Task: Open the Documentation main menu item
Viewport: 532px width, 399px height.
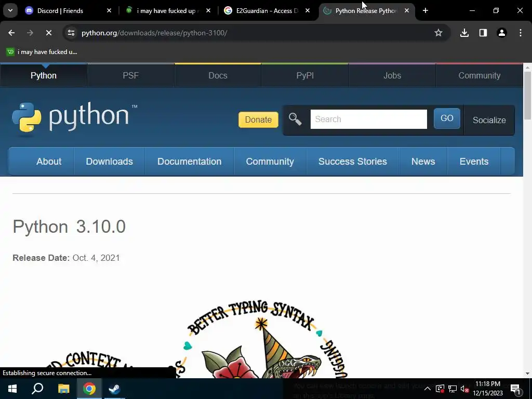Action: click(x=189, y=162)
